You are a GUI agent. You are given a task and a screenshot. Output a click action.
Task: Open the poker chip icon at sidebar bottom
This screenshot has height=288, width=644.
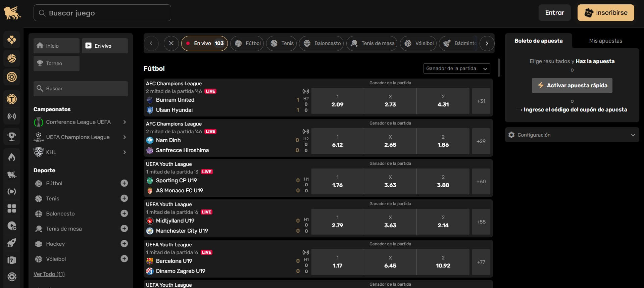[12, 277]
